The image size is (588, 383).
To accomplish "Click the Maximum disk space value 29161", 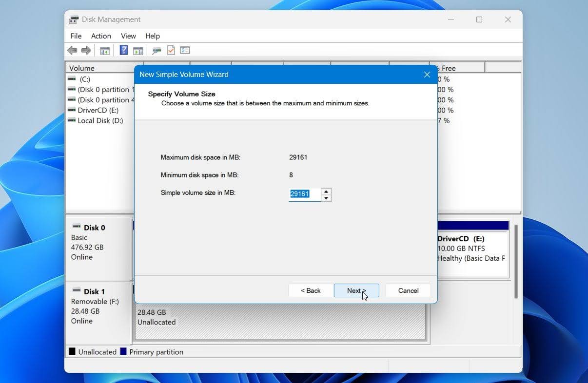I will [x=298, y=157].
